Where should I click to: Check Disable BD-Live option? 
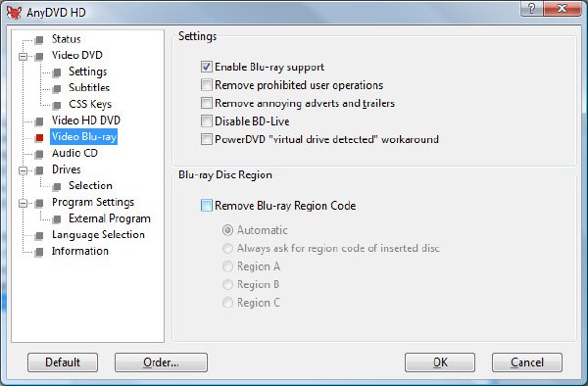[206, 121]
